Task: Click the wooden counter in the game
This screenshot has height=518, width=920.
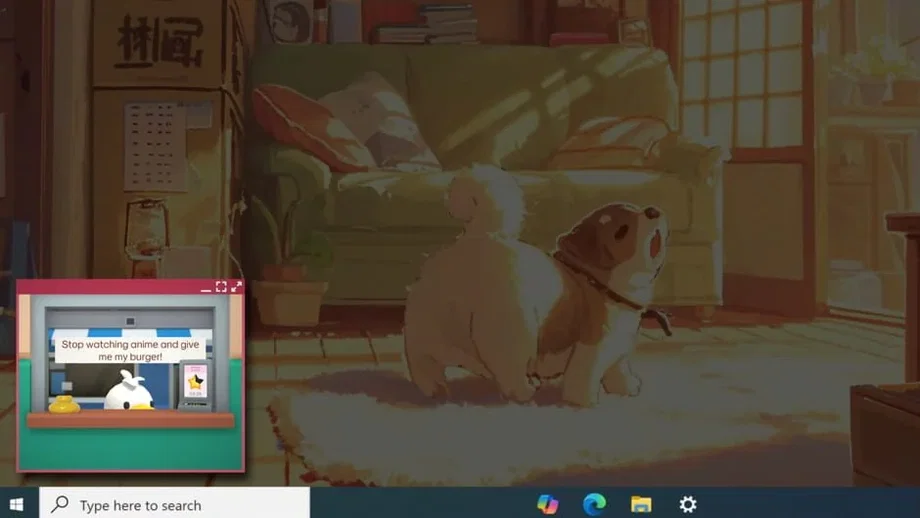Action: [130, 420]
